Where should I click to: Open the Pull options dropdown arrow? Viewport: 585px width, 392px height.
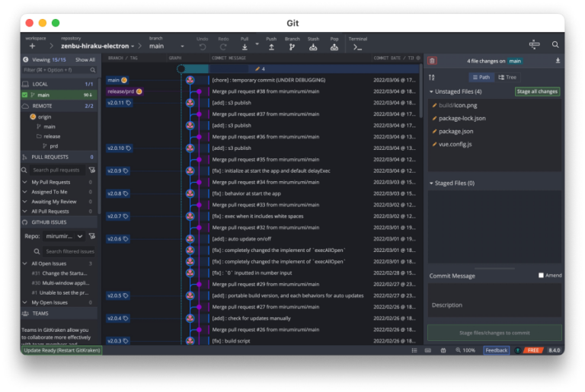pos(257,44)
